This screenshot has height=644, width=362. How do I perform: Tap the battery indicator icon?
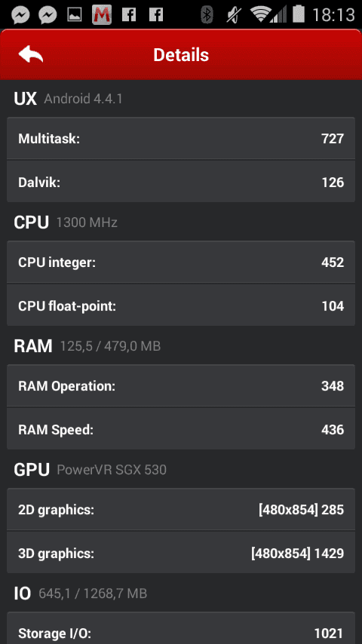point(299,14)
